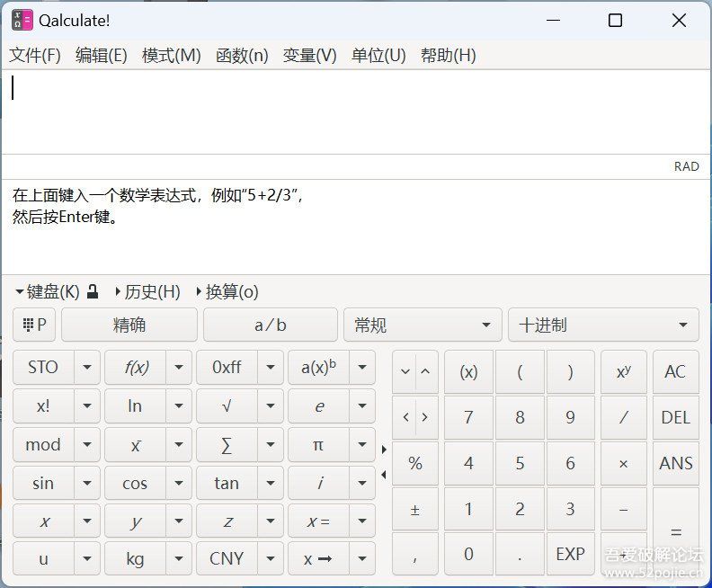Open the 单位(U) menu

[x=378, y=56]
